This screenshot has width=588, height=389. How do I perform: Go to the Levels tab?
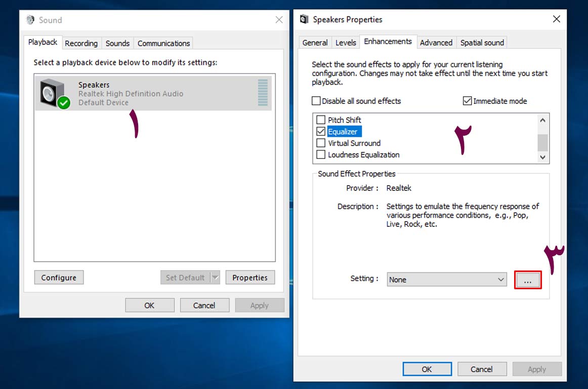(346, 43)
